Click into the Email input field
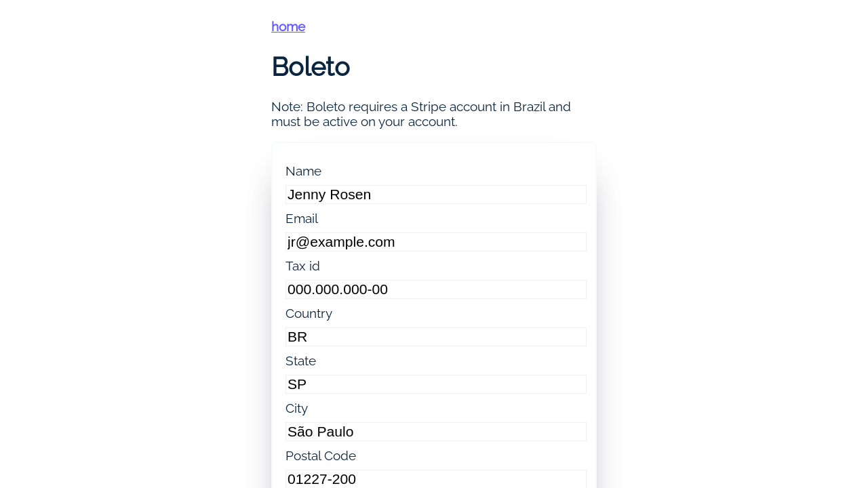The image size is (868, 488). (x=435, y=242)
